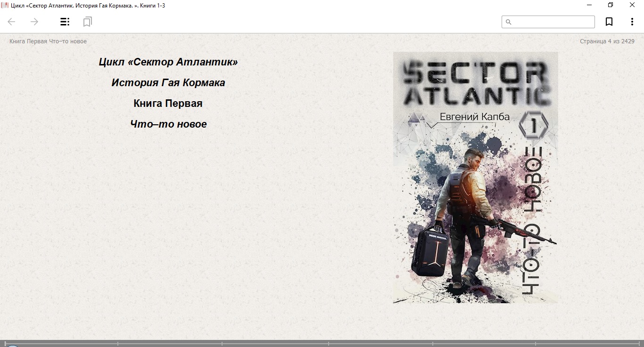This screenshot has height=347, width=644.
Task: Go back with the left arrow icon
Action: [x=12, y=22]
